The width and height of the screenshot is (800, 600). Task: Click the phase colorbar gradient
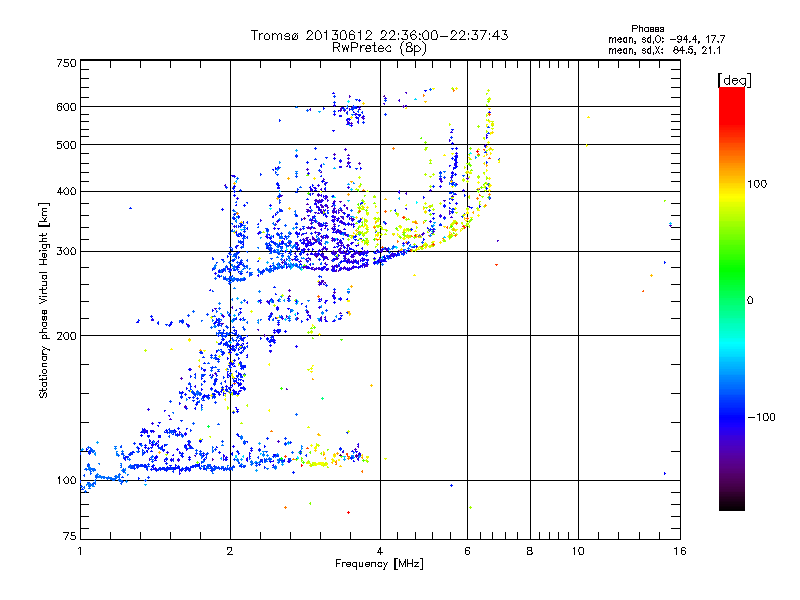tap(732, 298)
